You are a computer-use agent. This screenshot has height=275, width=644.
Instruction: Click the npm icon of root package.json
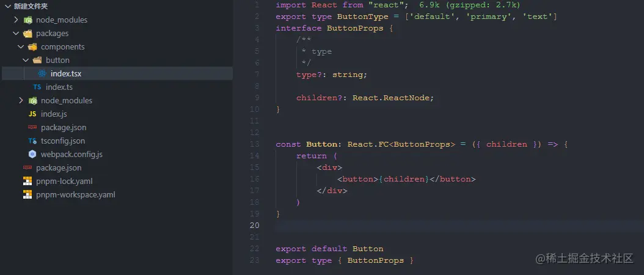[x=27, y=167]
